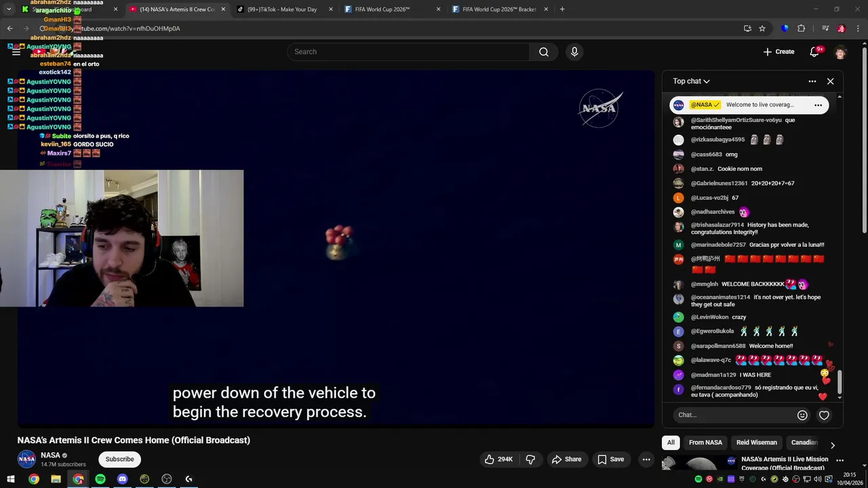Open the chat emoji picker
Viewport: 868px width, 488px height.
pyautogui.click(x=802, y=415)
